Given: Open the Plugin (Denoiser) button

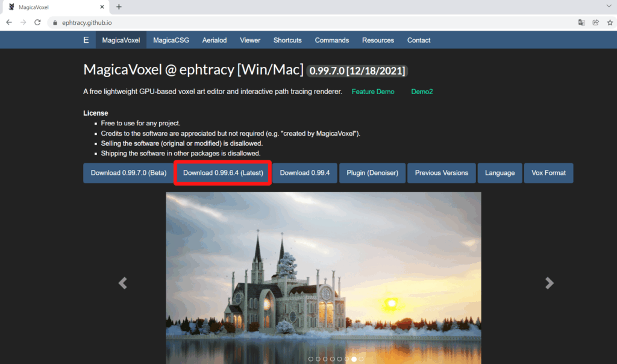Looking at the screenshot, I should (x=372, y=173).
